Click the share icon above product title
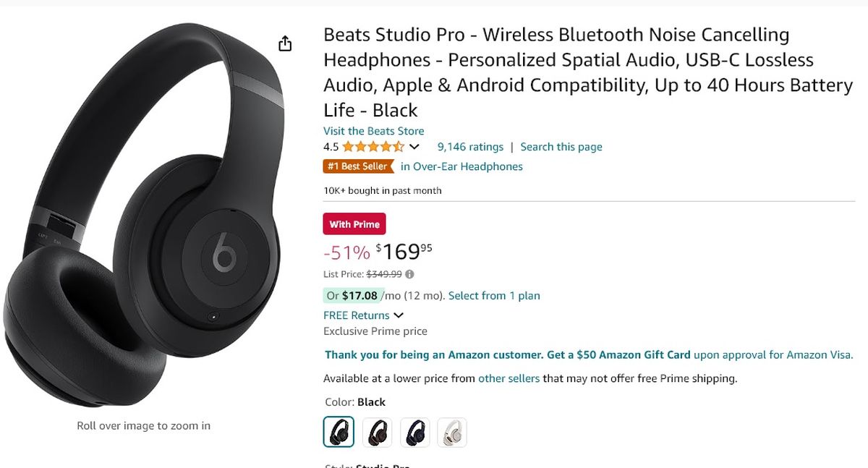 tap(285, 43)
